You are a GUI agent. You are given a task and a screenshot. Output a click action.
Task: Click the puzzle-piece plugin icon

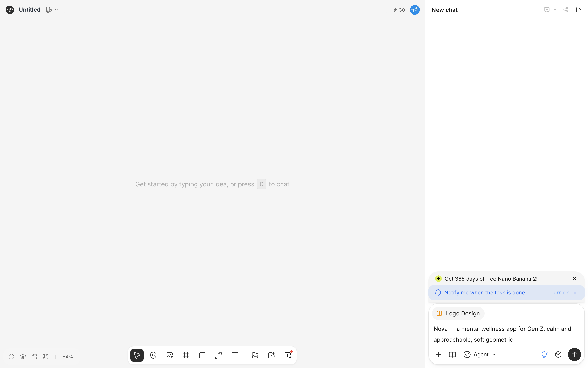point(46,357)
